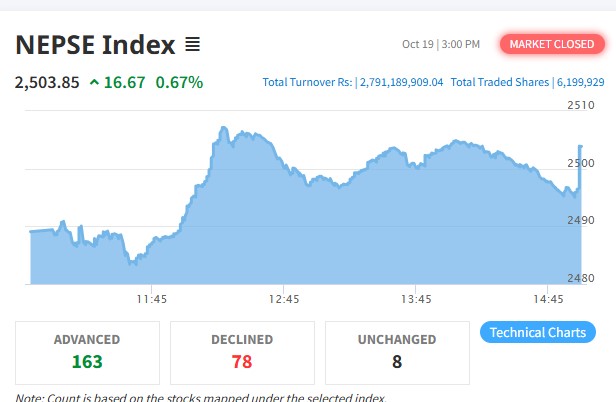Click the ADVANCED stocks count card

tap(87, 350)
